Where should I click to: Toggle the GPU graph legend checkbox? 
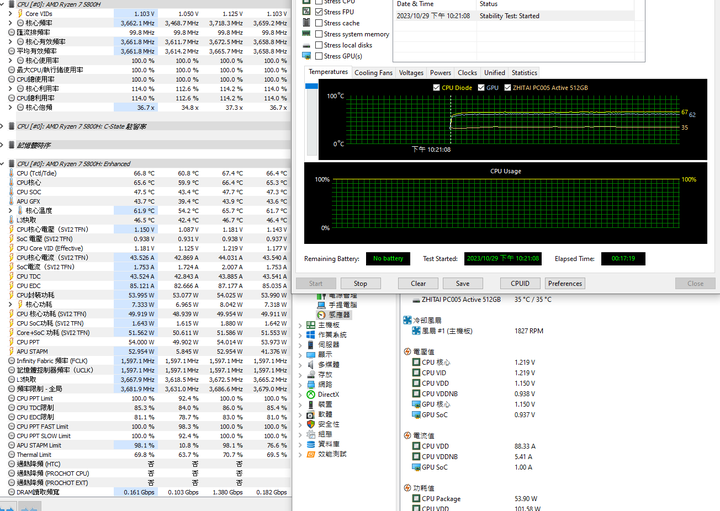481,87
